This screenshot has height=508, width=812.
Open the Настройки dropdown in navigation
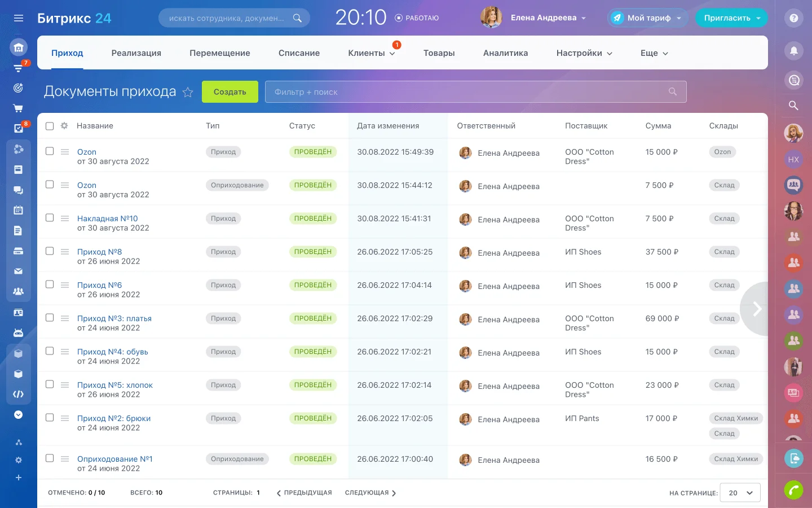[x=584, y=52]
